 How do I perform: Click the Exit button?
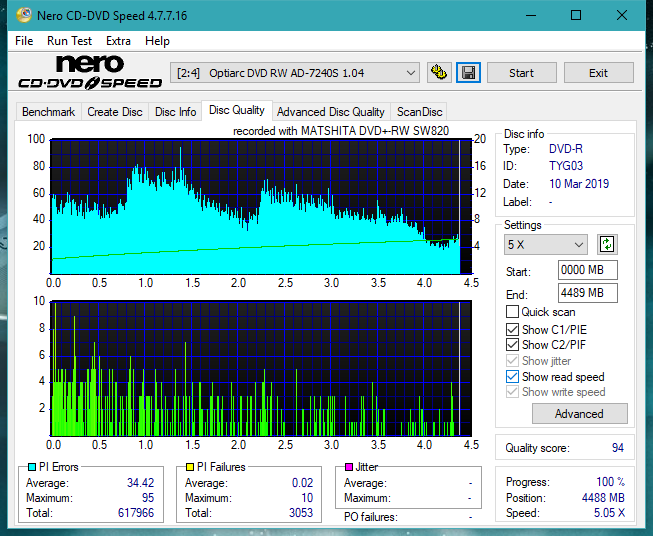598,73
